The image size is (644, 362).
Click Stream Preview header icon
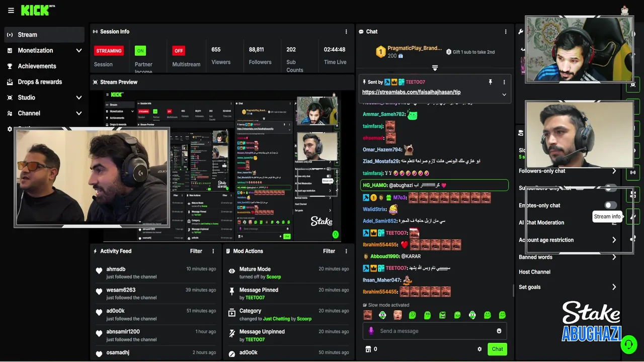pos(95,82)
